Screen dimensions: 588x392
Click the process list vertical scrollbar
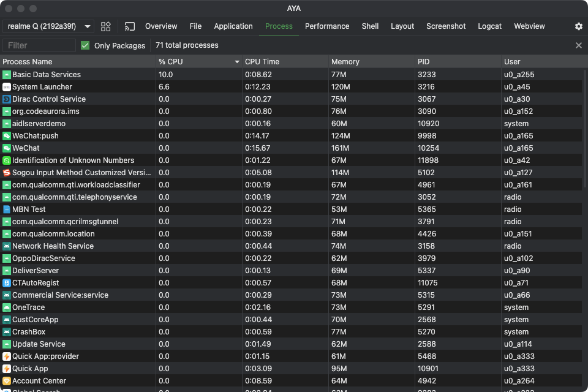585,128
